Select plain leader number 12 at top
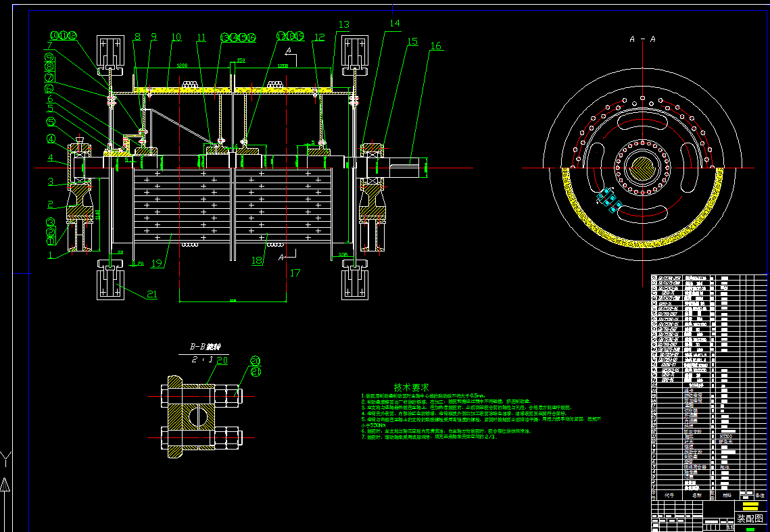This screenshot has width=770, height=532. pos(319,37)
